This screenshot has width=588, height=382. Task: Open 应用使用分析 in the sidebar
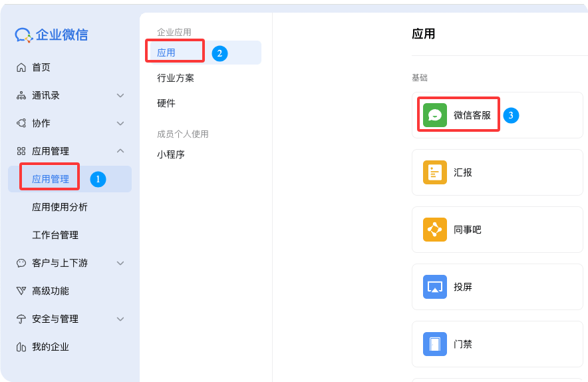(60, 207)
